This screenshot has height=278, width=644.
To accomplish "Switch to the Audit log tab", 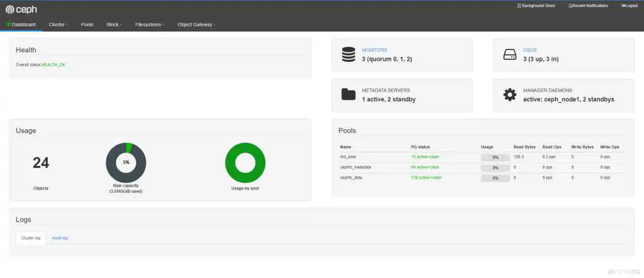I will 59,238.
